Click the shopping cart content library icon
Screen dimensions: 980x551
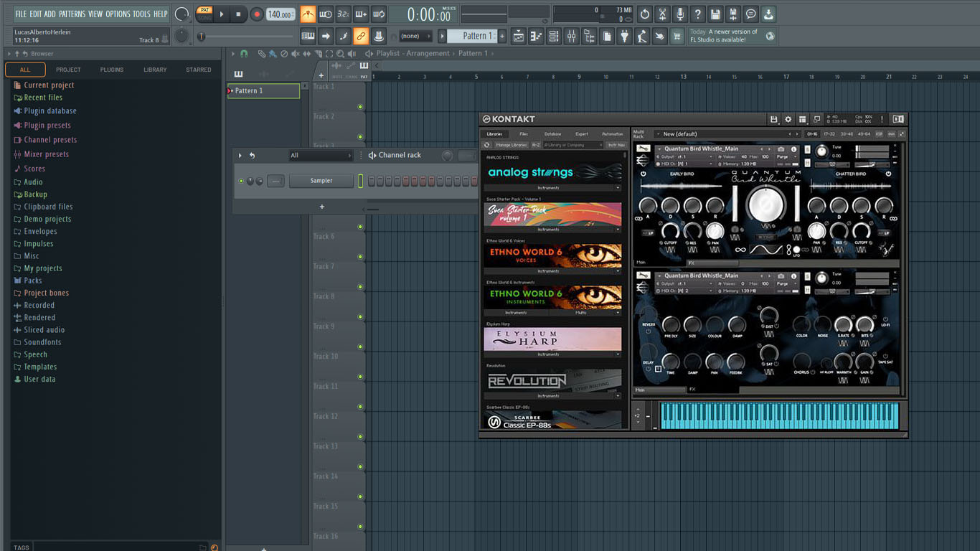677,36
